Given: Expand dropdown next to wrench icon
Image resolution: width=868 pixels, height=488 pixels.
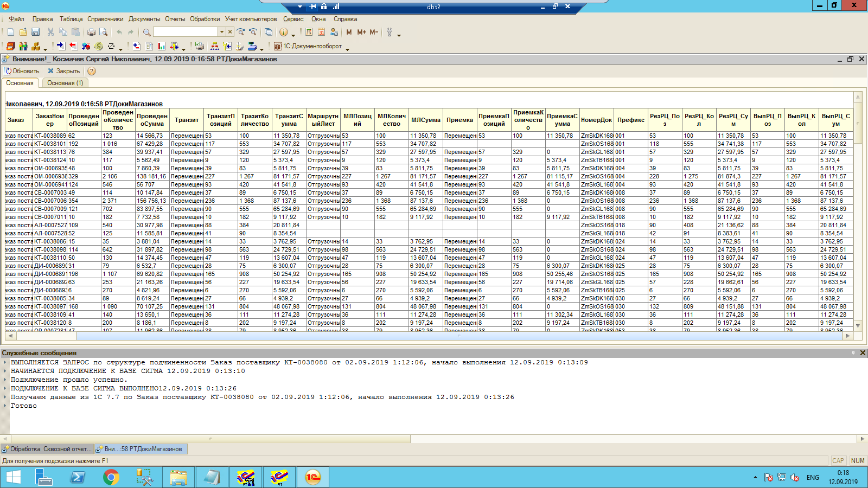Looking at the screenshot, I should tap(399, 35).
